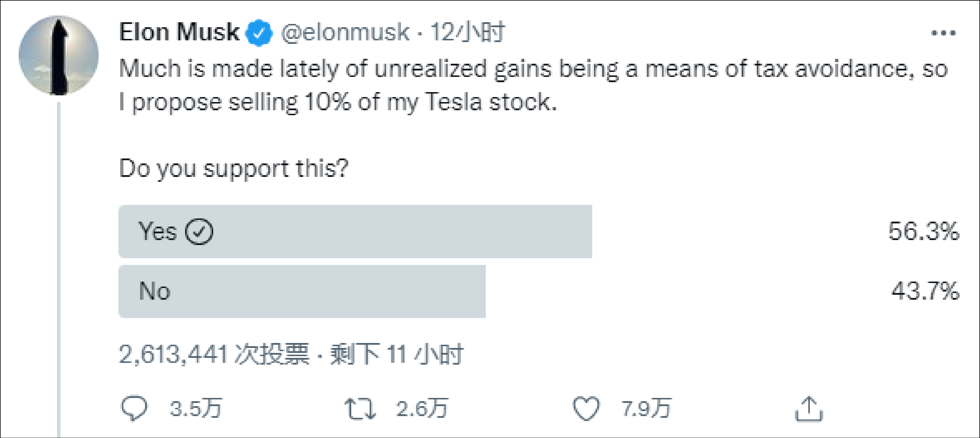The height and width of the screenshot is (438, 980).
Task: Click the 3.5万 reply count
Action: coord(196,409)
